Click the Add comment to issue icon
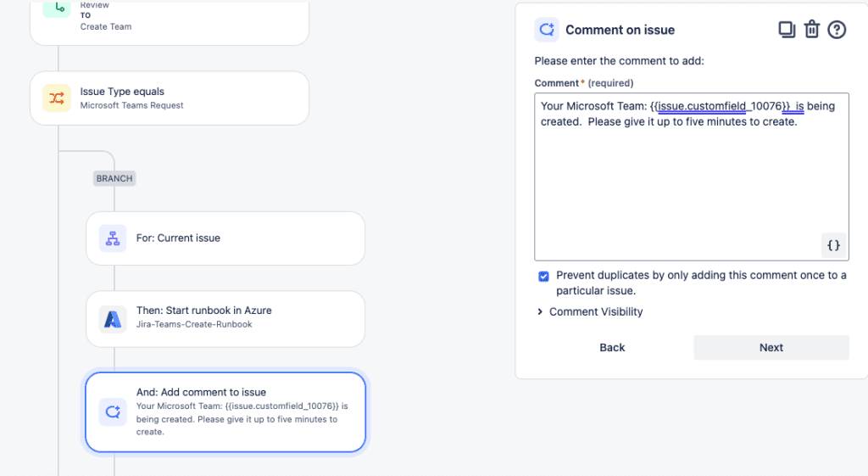Image resolution: width=868 pixels, height=476 pixels. coord(113,412)
